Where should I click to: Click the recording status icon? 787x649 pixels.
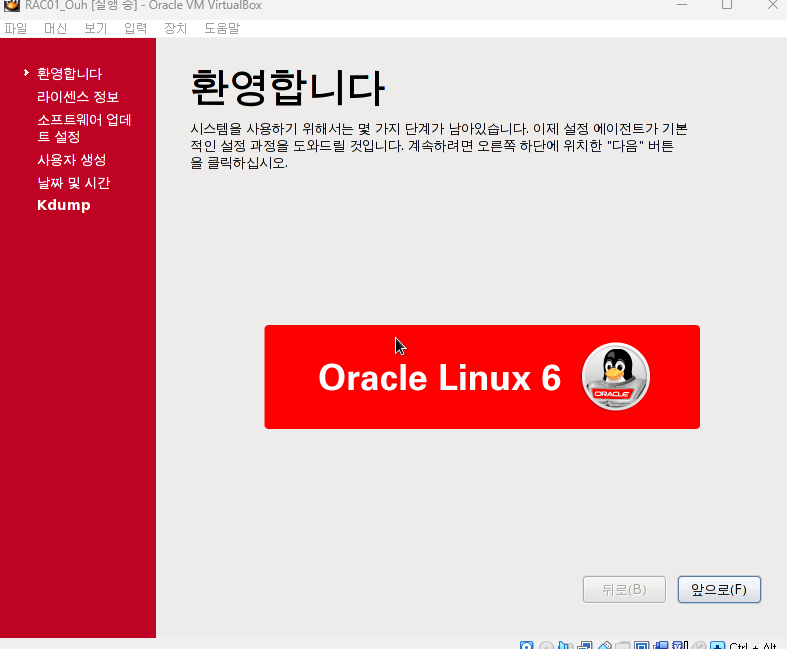coord(661,645)
